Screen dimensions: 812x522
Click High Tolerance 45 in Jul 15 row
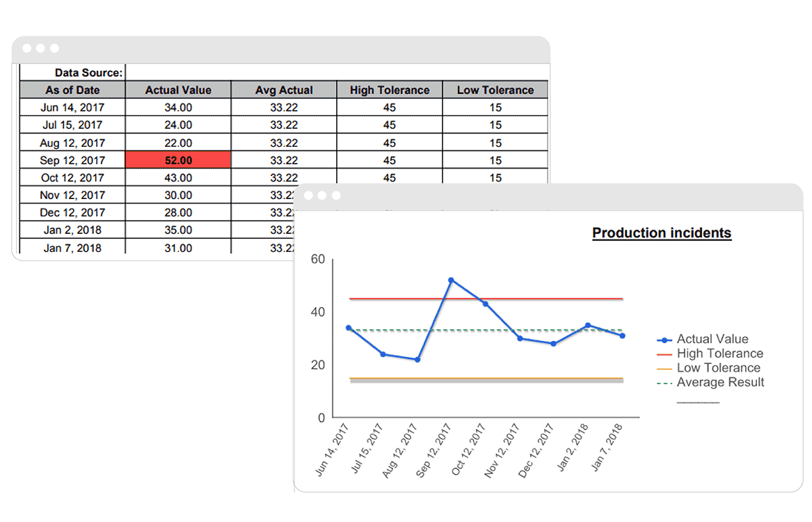(x=390, y=125)
